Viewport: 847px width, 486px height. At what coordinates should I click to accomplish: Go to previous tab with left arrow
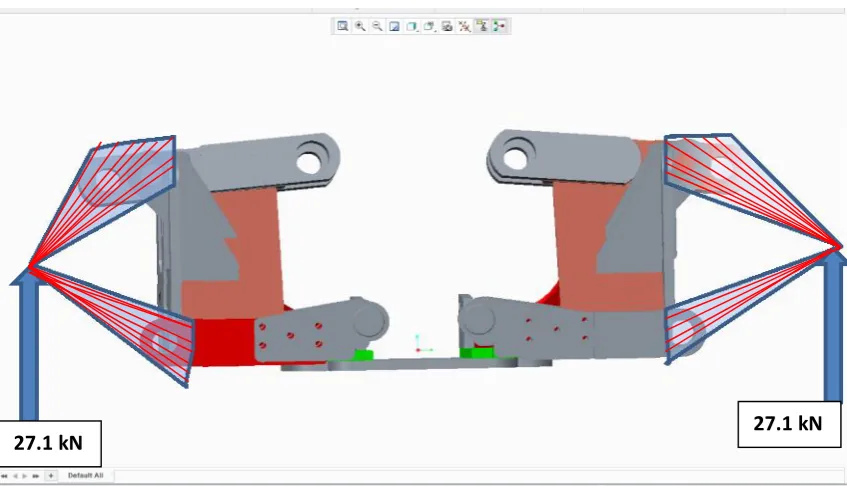tap(15, 476)
